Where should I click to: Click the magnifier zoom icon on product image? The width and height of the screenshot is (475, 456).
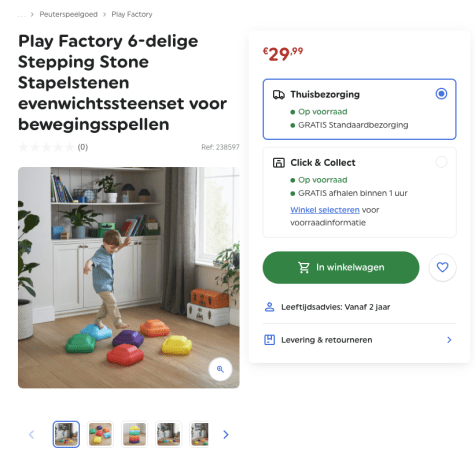220,369
